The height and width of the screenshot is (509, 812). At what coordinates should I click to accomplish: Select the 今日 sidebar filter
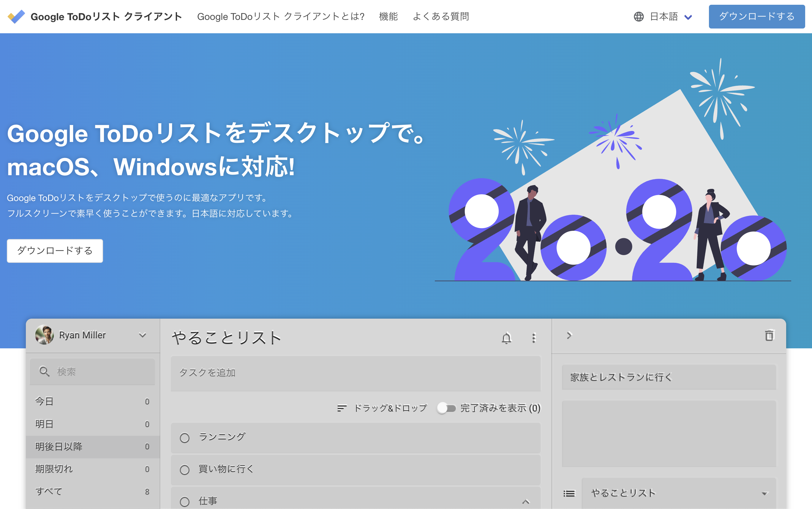(x=93, y=401)
